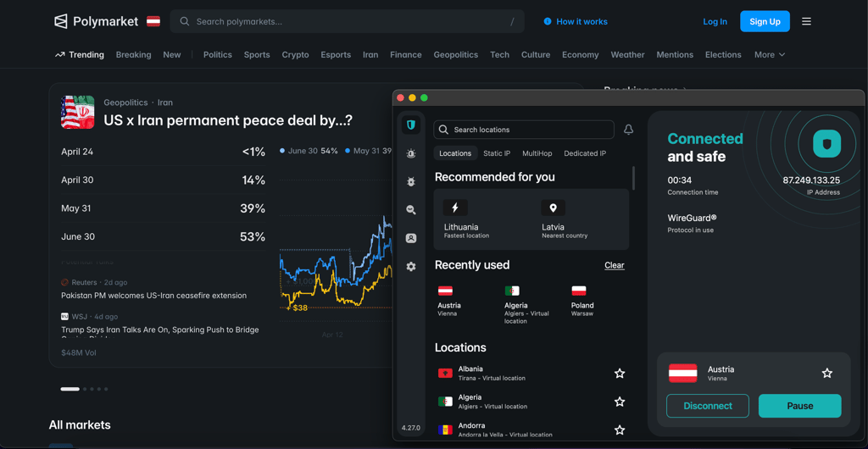Select the Antivirus bug icon in the sidebar
868x449 pixels.
pyautogui.click(x=411, y=181)
